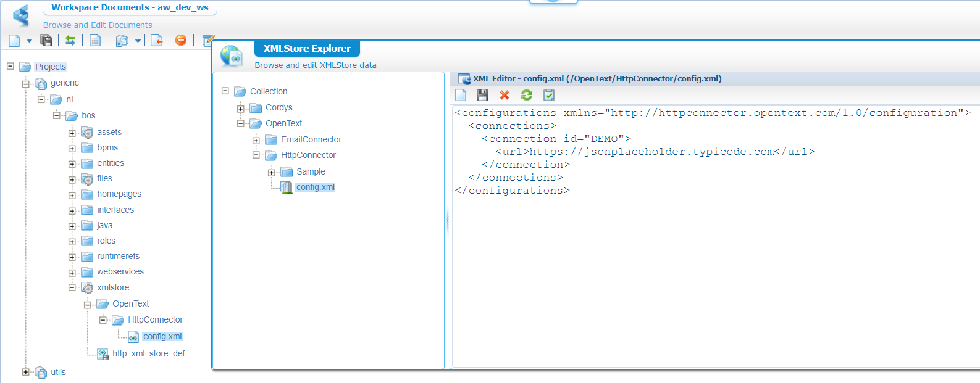The height and width of the screenshot is (383, 980).
Task: Open the dropdown arrow beside the copy documents icon
Action: 138,41
